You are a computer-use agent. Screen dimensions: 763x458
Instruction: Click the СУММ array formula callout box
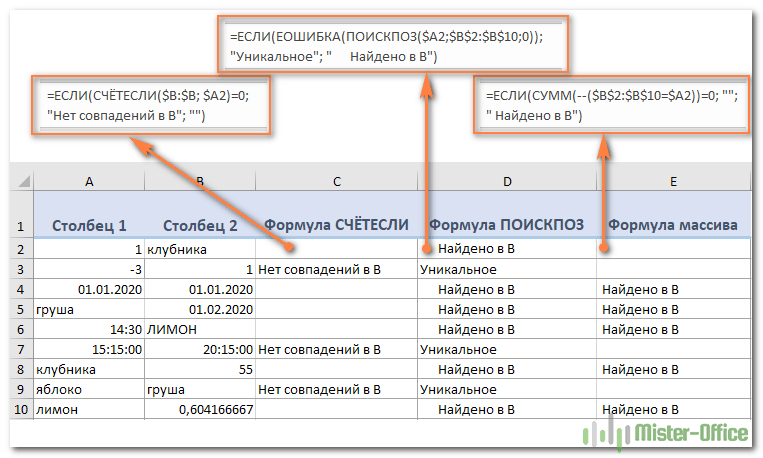click(612, 105)
